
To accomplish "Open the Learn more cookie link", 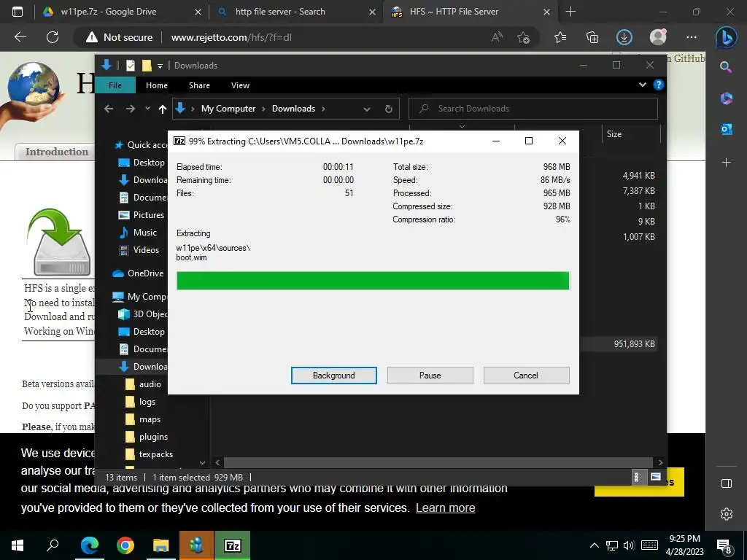I will [446, 507].
